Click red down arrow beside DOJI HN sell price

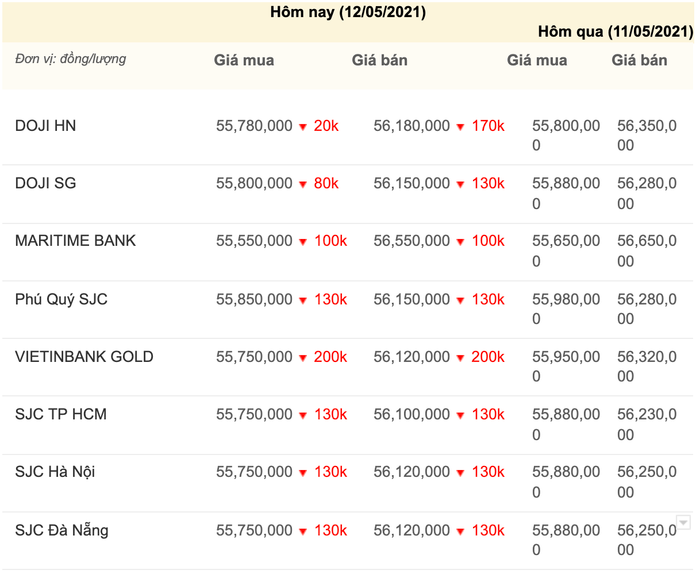coord(460,127)
